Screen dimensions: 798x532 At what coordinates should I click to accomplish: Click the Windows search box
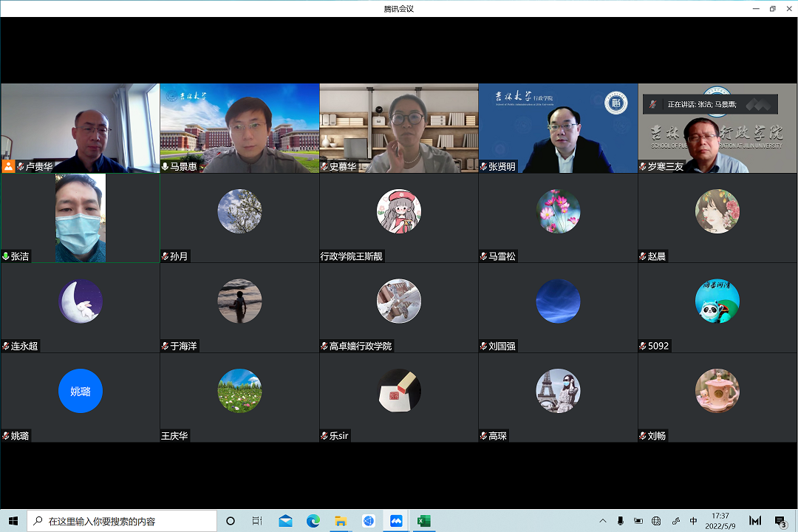click(x=122, y=521)
